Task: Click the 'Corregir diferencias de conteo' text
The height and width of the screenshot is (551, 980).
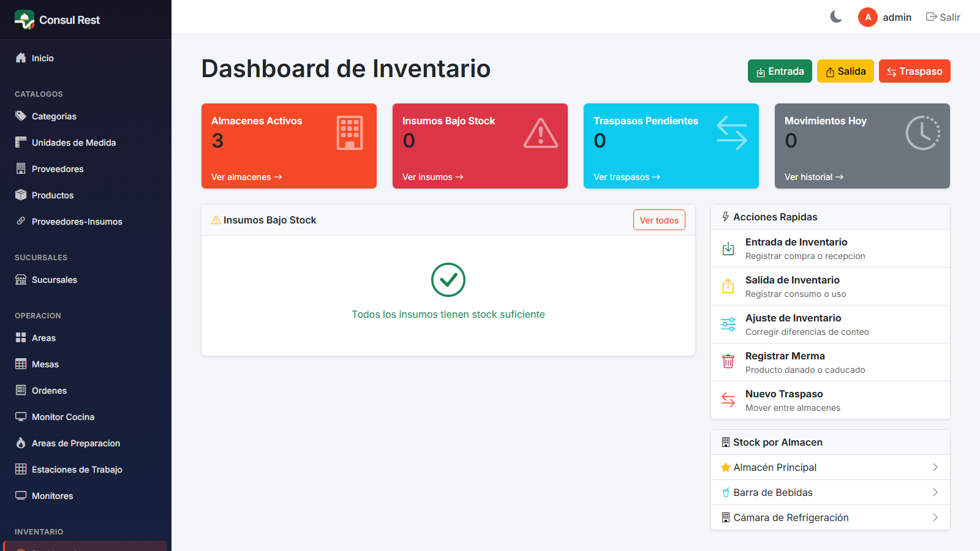Action: [x=807, y=332]
